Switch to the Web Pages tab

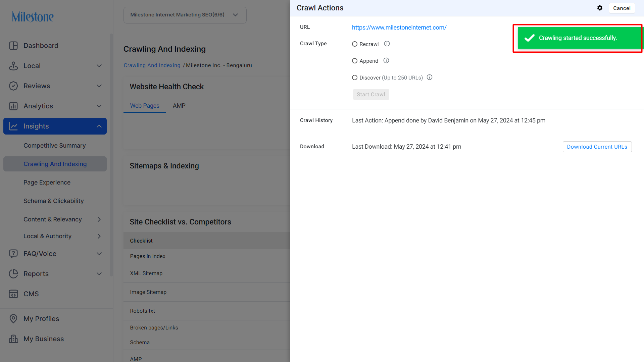pos(145,106)
